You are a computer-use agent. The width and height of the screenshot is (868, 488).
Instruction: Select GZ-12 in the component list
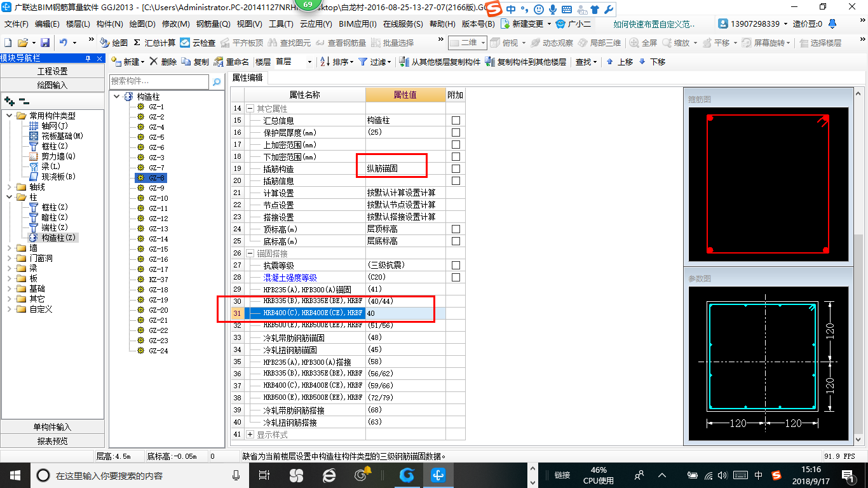(x=158, y=219)
